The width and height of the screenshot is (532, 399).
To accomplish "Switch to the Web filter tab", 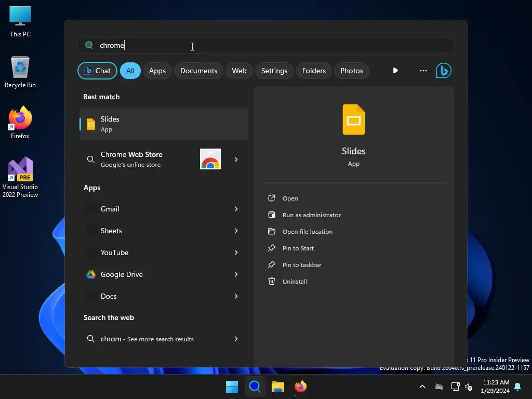I will click(239, 71).
